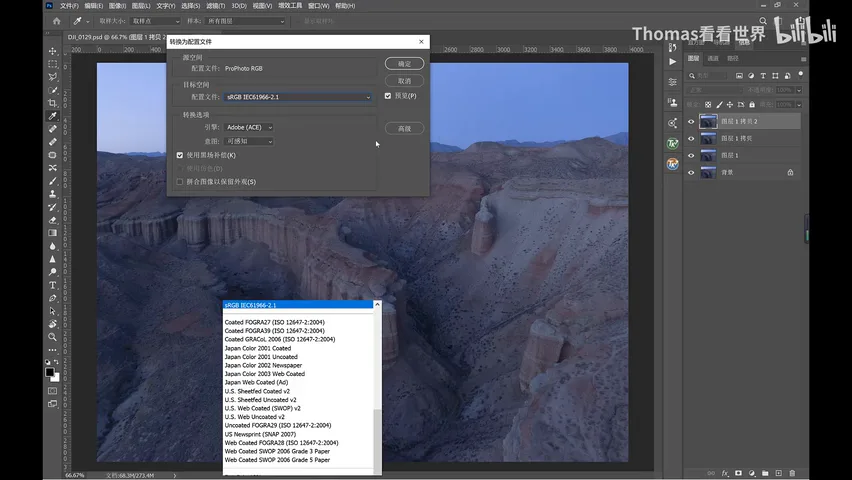Switch to the 路径 paths tab
The width and height of the screenshot is (852, 480).
point(733,59)
